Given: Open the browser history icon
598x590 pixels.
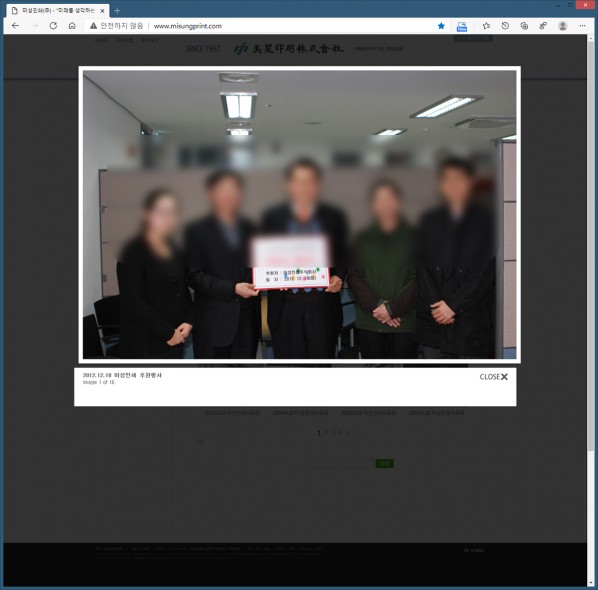Looking at the screenshot, I should (x=505, y=26).
